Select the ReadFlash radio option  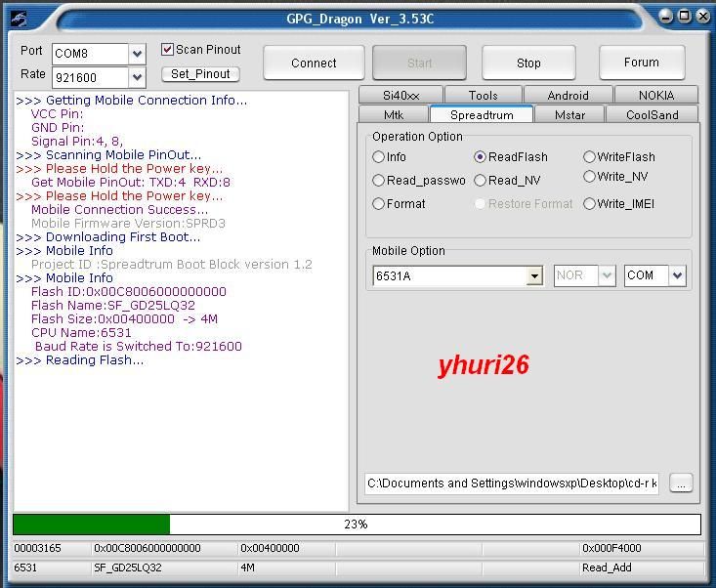481,157
